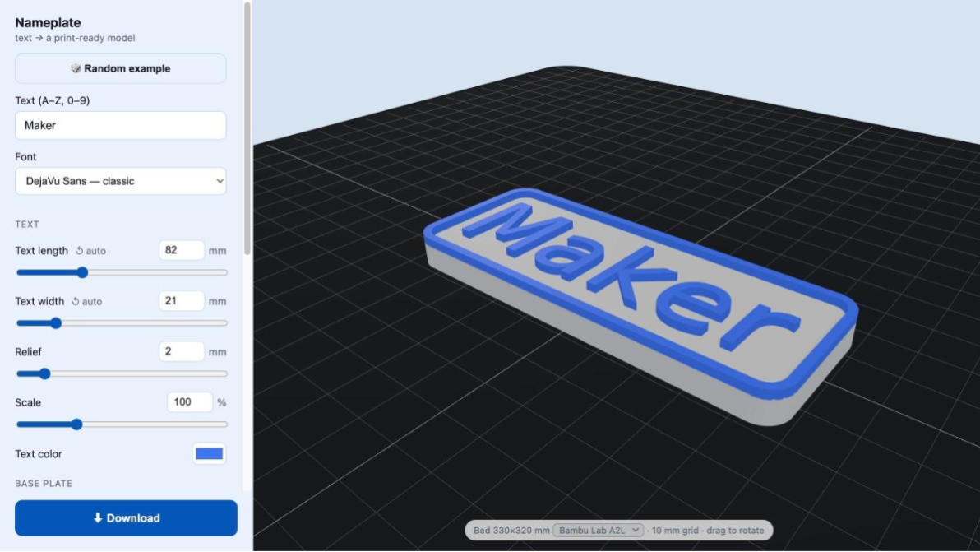This screenshot has width=980, height=552.
Task: Click the Maker nameplate 3D model
Action: [x=640, y=306]
